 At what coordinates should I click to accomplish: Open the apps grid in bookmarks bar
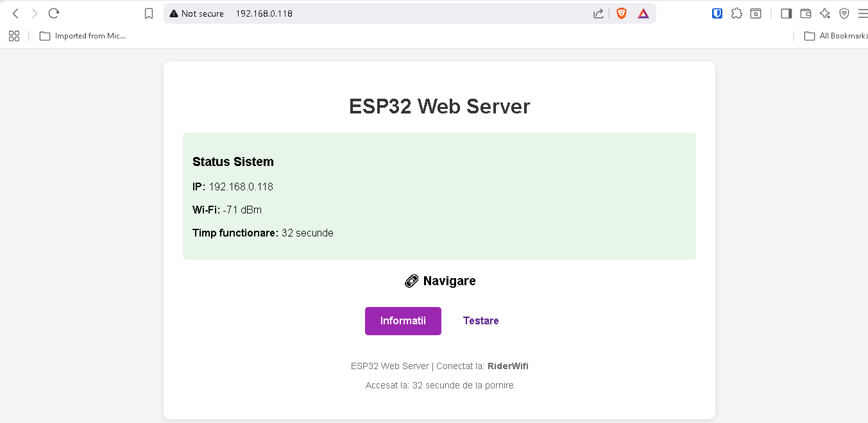pos(14,36)
